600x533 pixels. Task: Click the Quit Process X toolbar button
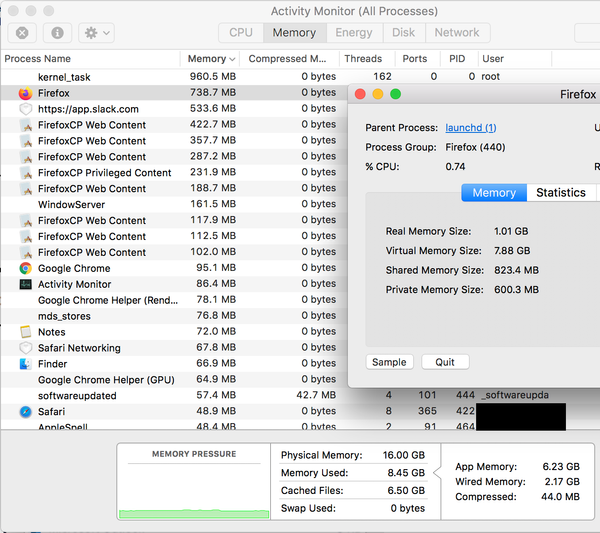click(x=22, y=33)
